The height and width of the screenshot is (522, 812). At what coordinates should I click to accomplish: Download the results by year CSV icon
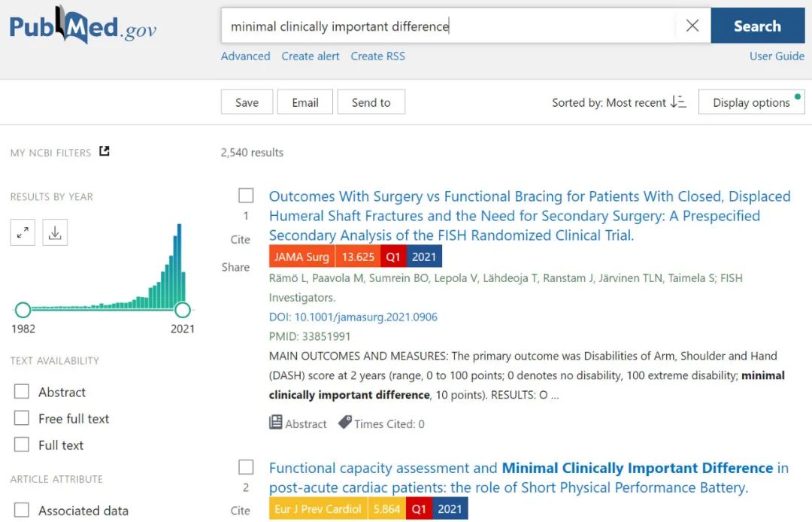click(x=55, y=233)
